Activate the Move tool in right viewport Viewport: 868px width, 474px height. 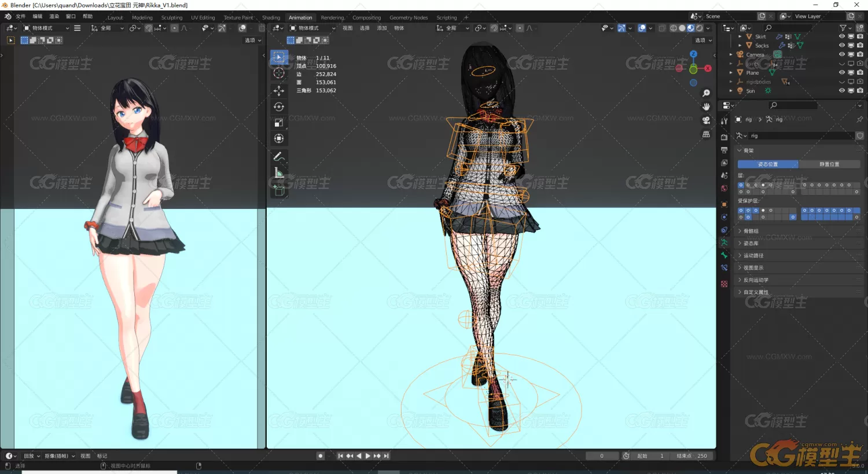(279, 91)
